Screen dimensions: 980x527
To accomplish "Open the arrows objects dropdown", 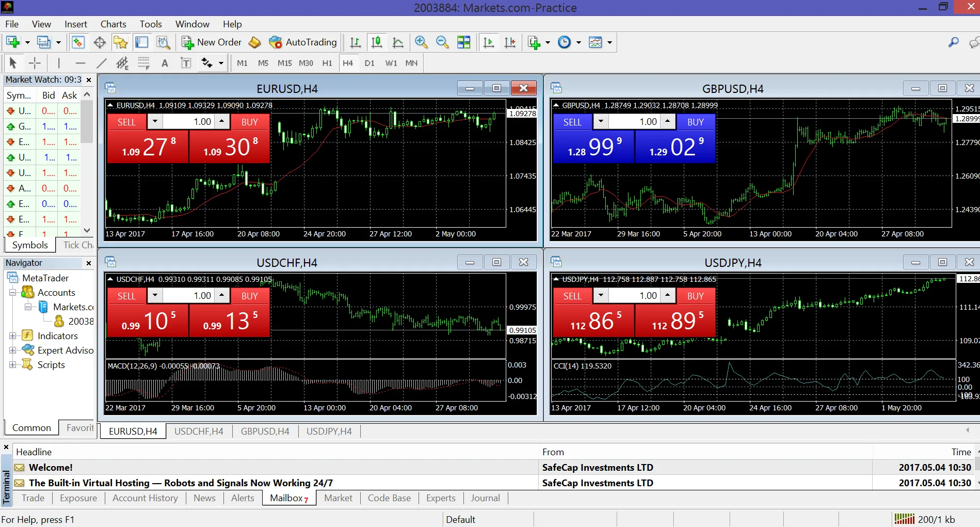I will coord(221,63).
